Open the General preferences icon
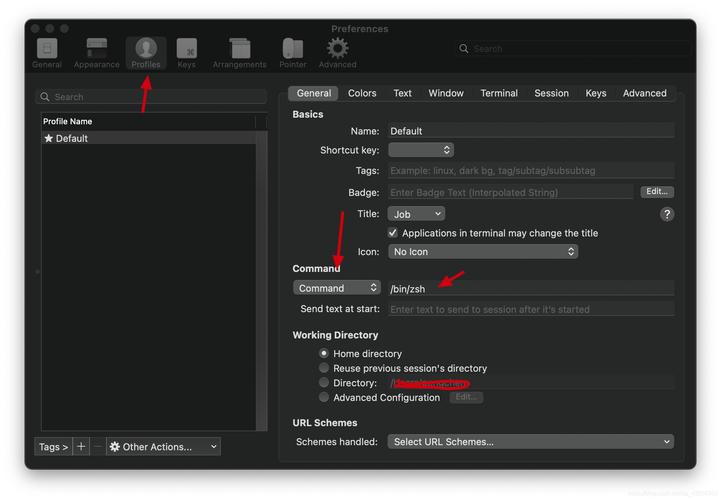721x500 pixels. (x=46, y=52)
